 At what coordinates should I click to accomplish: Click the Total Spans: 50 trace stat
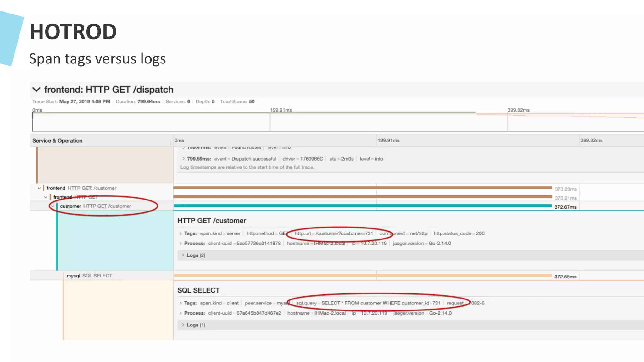tap(237, 102)
